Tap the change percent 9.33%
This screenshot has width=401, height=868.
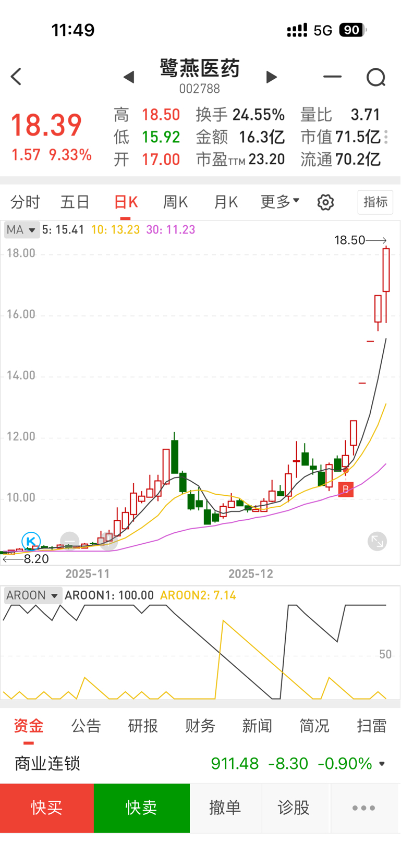70,155
